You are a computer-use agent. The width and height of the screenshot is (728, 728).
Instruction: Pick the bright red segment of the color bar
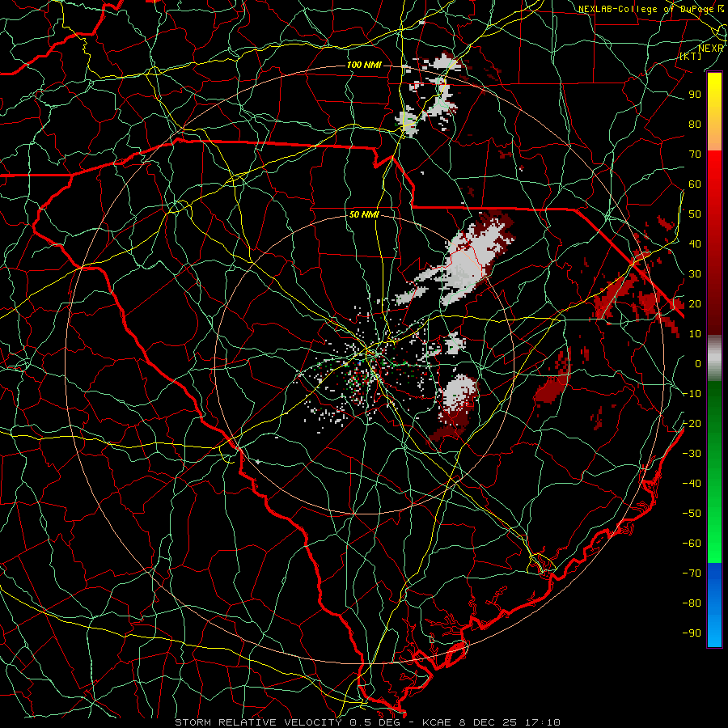pyautogui.click(x=714, y=167)
